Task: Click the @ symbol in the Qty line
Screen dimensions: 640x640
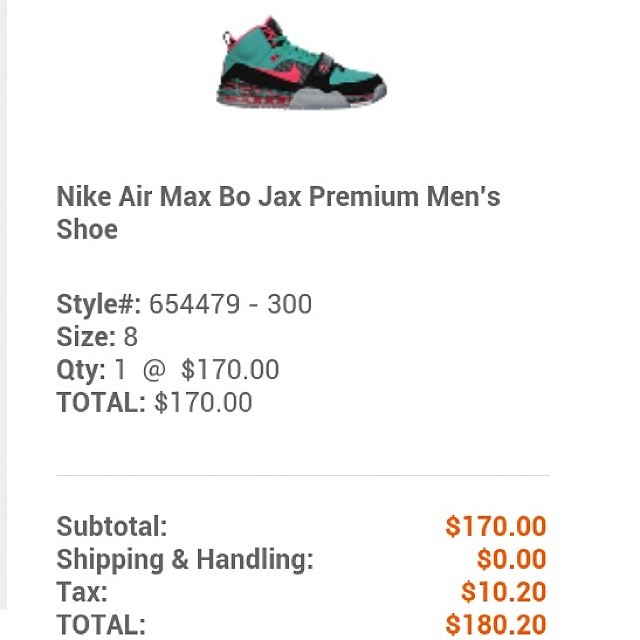Action: 153,370
